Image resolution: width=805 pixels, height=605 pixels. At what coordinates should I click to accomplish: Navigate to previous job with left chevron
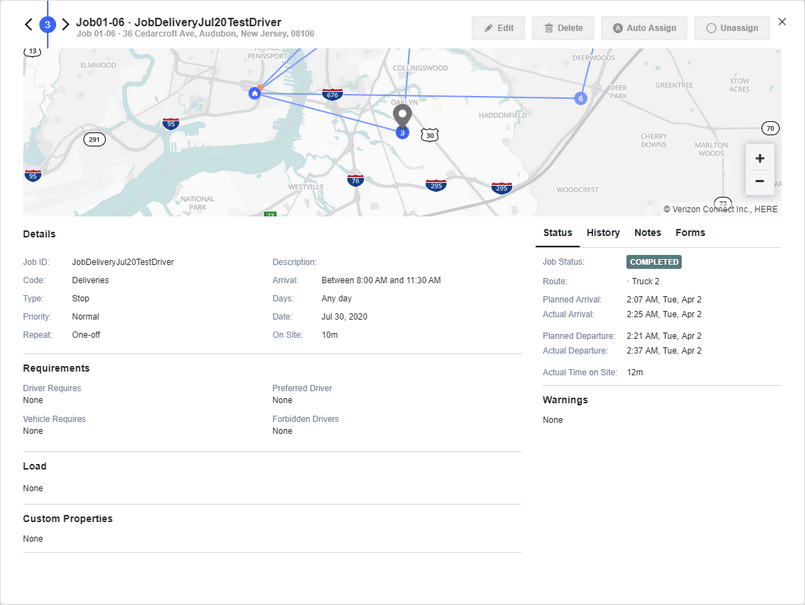point(27,24)
